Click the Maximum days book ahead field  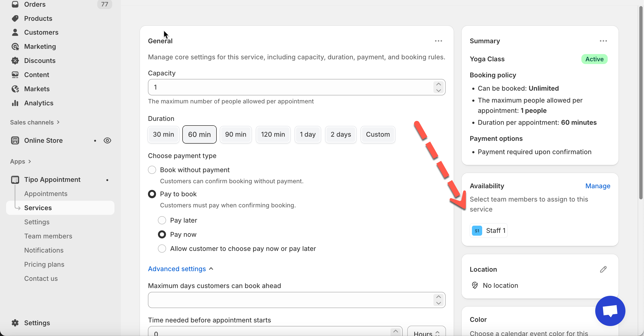[290, 300]
